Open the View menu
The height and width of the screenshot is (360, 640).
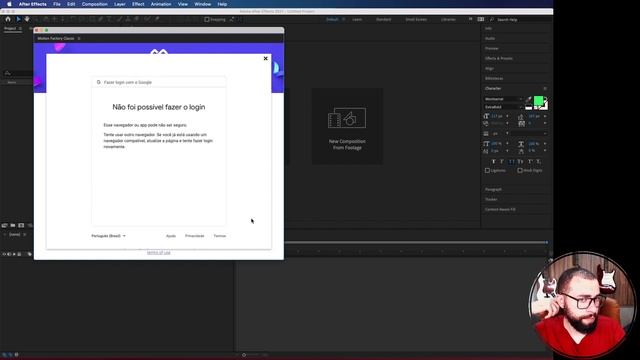pyautogui.click(x=182, y=4)
